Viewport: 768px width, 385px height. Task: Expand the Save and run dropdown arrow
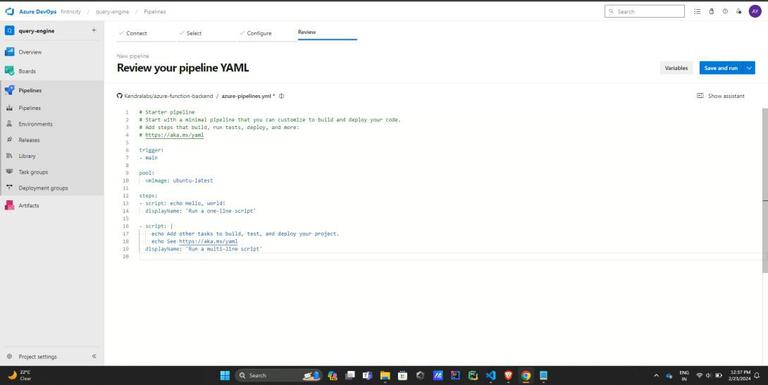point(749,68)
